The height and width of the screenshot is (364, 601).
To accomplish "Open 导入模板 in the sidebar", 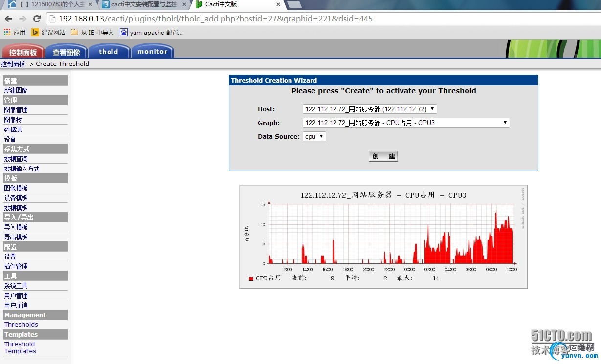I will coord(16,227).
